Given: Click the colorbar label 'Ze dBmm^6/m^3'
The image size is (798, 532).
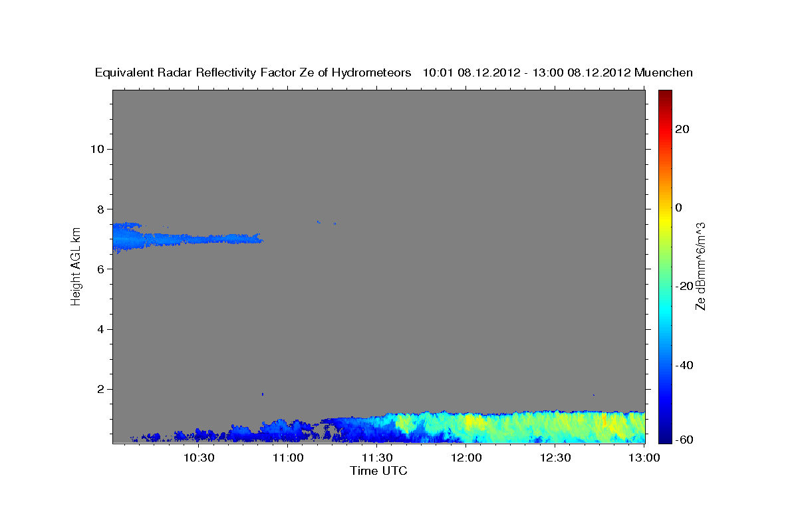Looking at the screenshot, I should pos(700,266).
